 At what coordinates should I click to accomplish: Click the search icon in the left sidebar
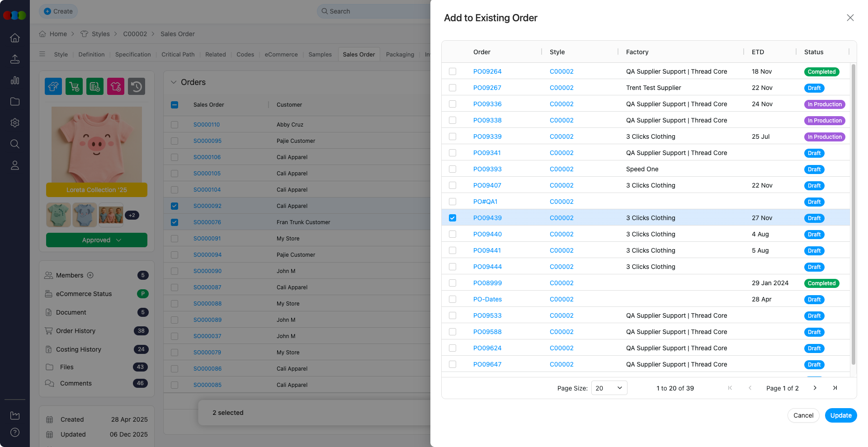15,144
